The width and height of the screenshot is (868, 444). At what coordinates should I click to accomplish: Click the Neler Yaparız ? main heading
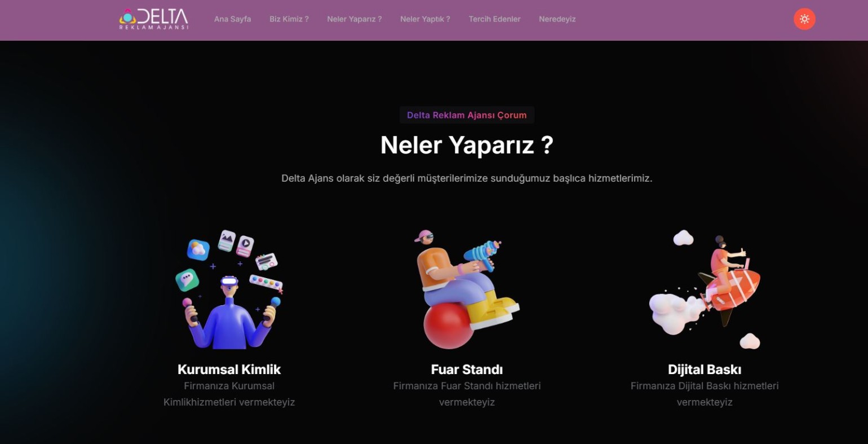point(467,145)
